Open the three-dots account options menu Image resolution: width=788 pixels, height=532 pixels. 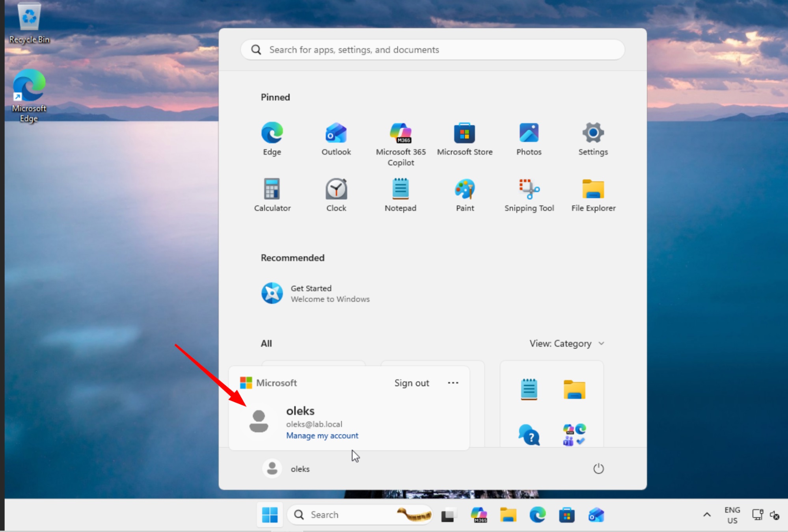[x=453, y=383]
